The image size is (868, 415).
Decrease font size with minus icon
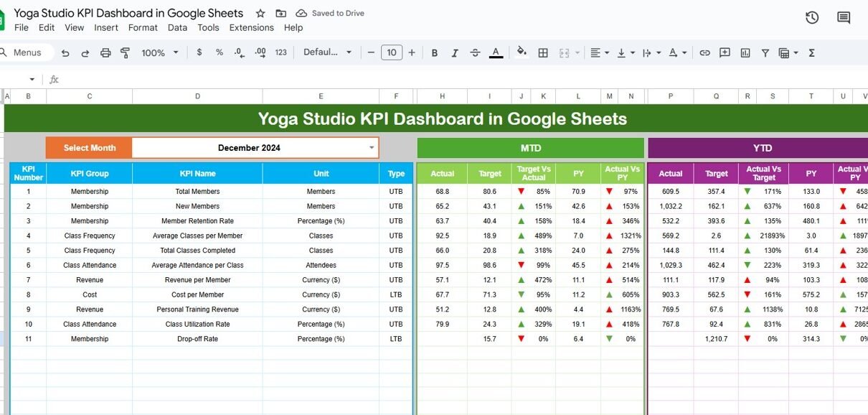[x=371, y=52]
